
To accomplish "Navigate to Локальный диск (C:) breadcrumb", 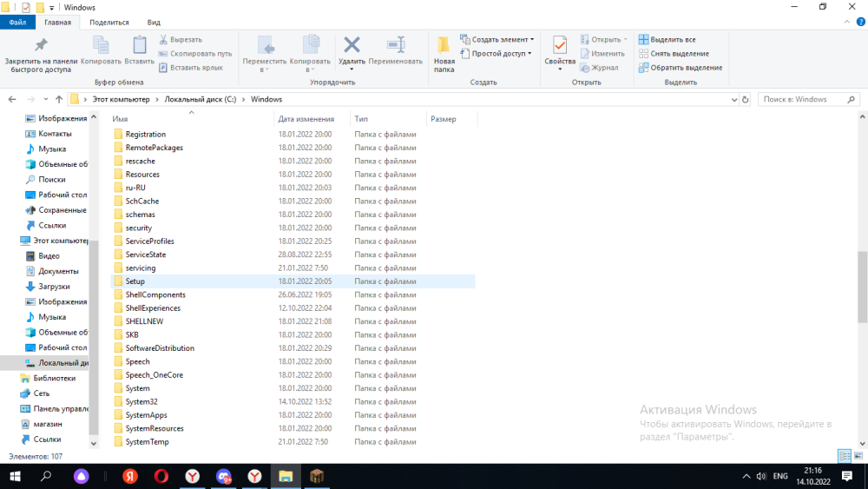I will coord(201,100).
